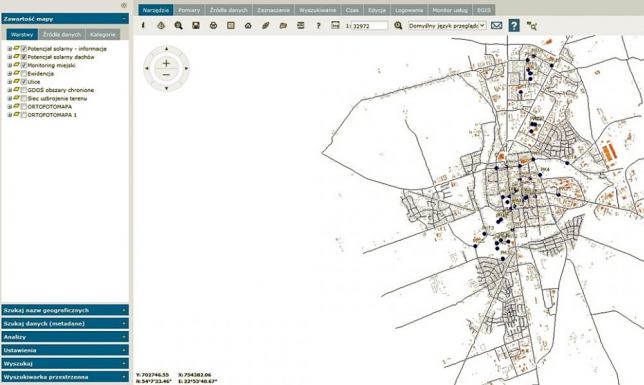
Task: Click the open folder icon in toolbar
Action: (283, 25)
